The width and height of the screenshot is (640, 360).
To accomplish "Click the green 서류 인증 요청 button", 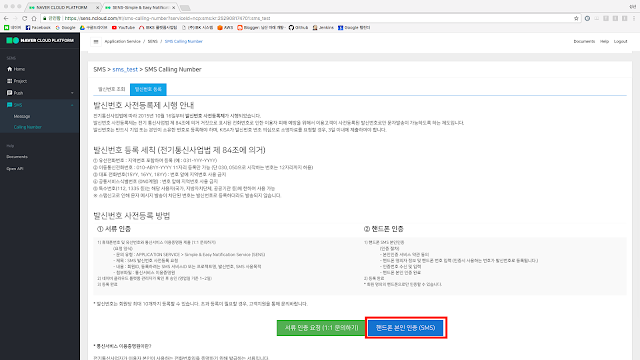I will point(321,328).
